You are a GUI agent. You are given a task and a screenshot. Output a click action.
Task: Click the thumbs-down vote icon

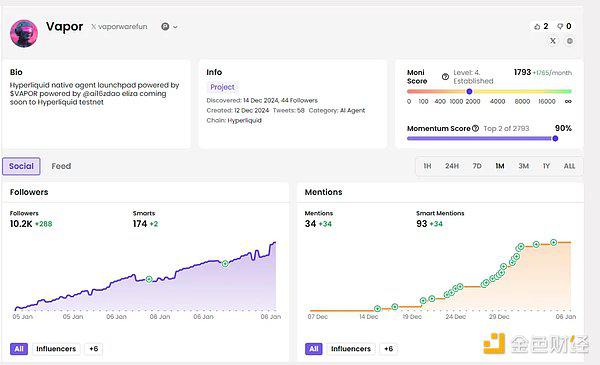coord(560,26)
